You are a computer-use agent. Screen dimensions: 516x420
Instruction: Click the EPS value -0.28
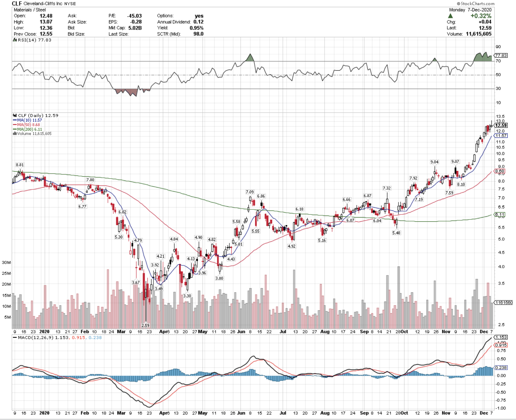pos(136,22)
